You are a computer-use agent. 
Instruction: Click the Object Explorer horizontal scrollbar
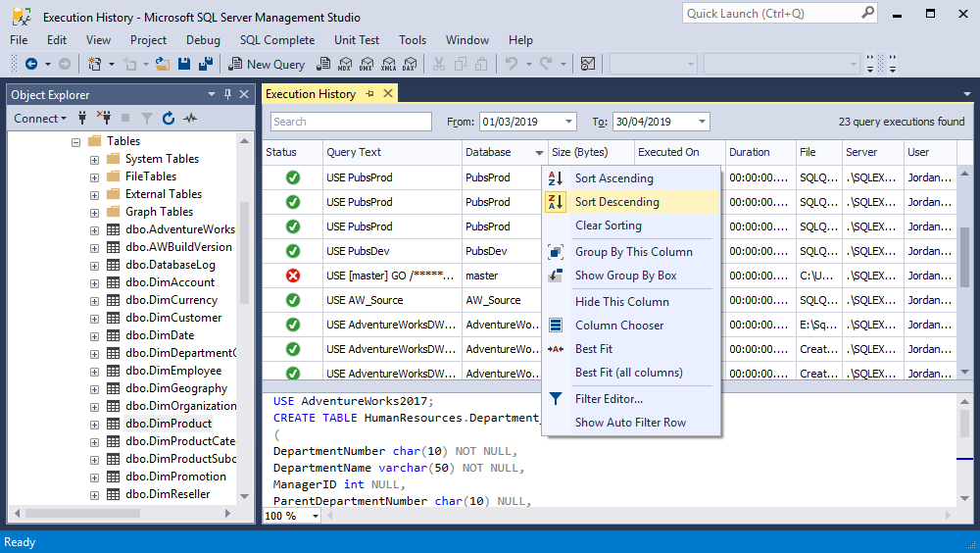tap(82, 514)
